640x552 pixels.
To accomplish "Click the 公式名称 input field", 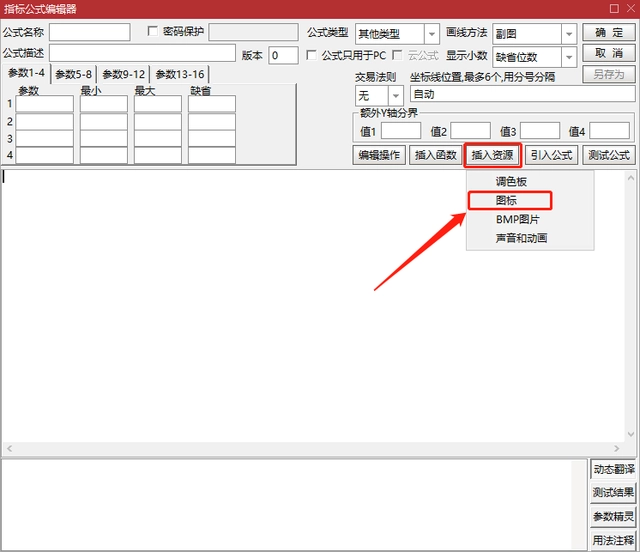I will click(90, 32).
